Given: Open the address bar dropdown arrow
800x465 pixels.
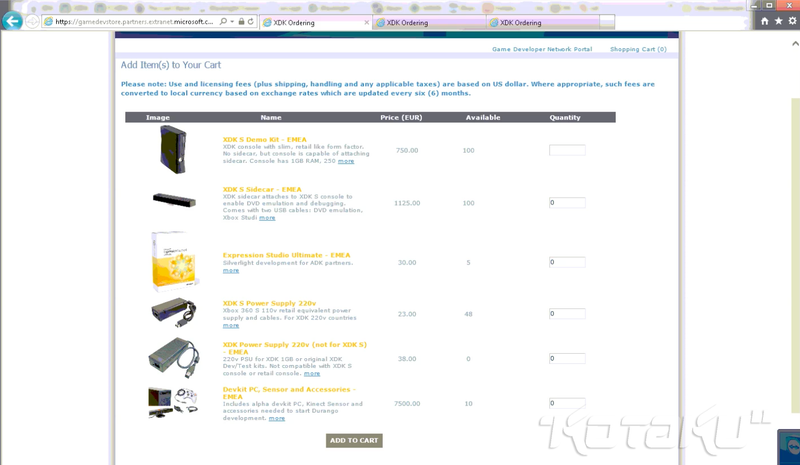Looking at the screenshot, I should (x=232, y=22).
